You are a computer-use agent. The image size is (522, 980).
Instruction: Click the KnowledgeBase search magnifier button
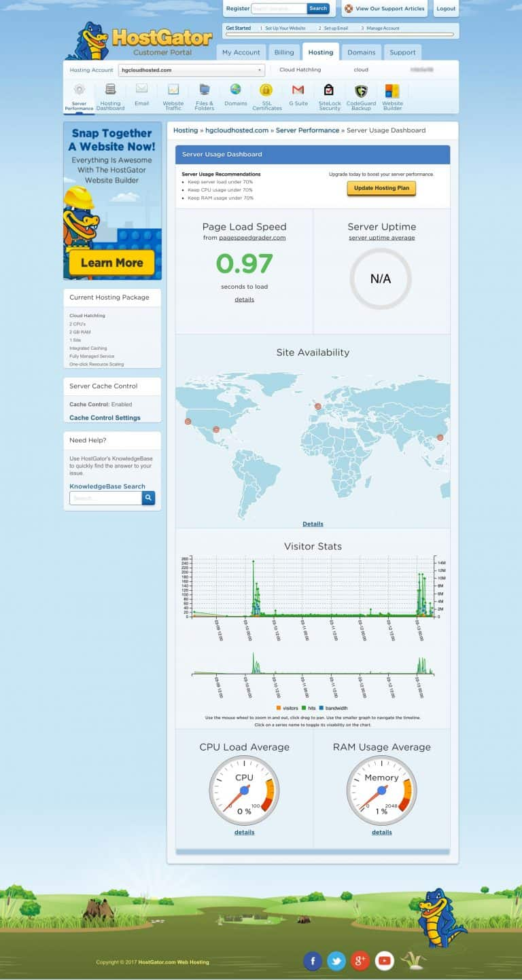click(148, 498)
